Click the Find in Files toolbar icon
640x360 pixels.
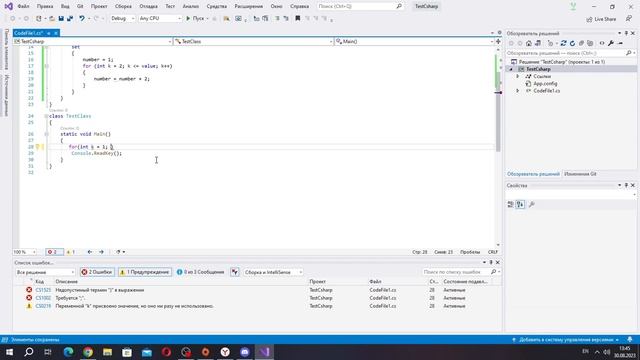point(227,18)
